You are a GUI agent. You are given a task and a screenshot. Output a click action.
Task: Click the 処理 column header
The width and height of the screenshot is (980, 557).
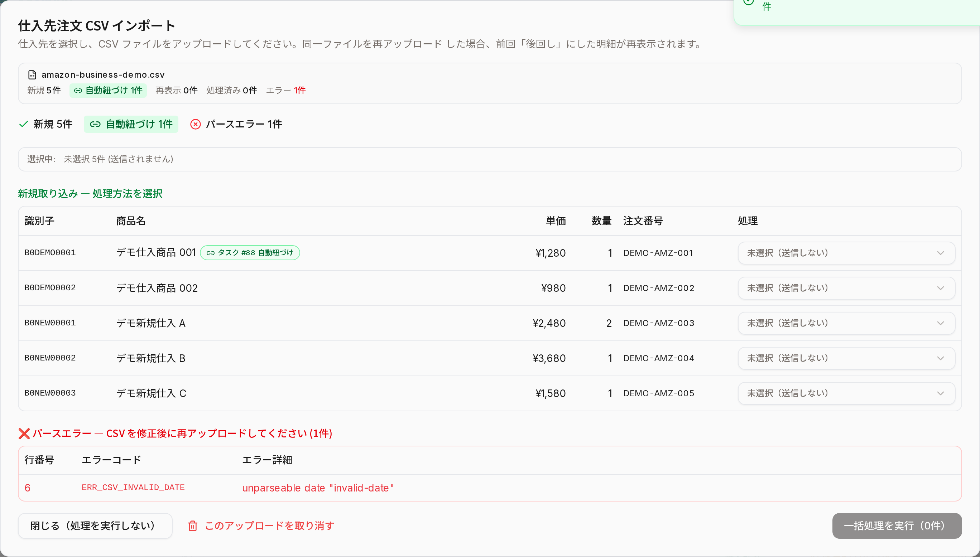[748, 221]
